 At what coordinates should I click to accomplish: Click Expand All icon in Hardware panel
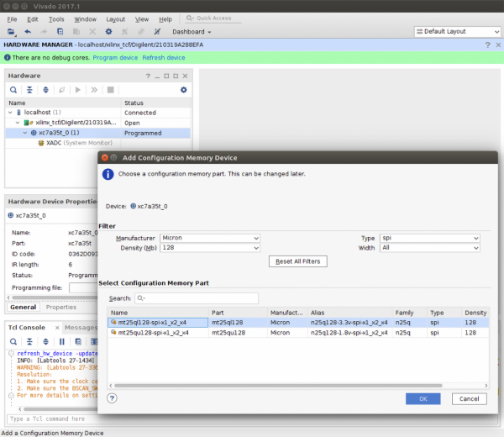pyautogui.click(x=45, y=90)
